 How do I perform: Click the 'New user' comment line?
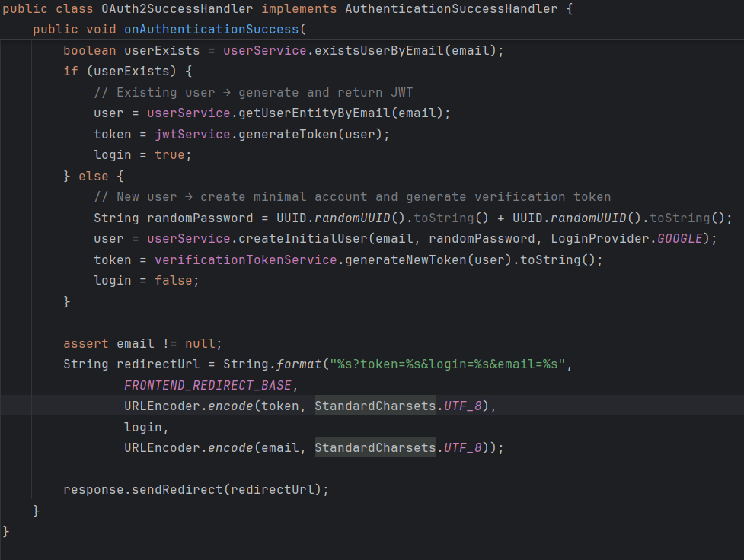[352, 196]
